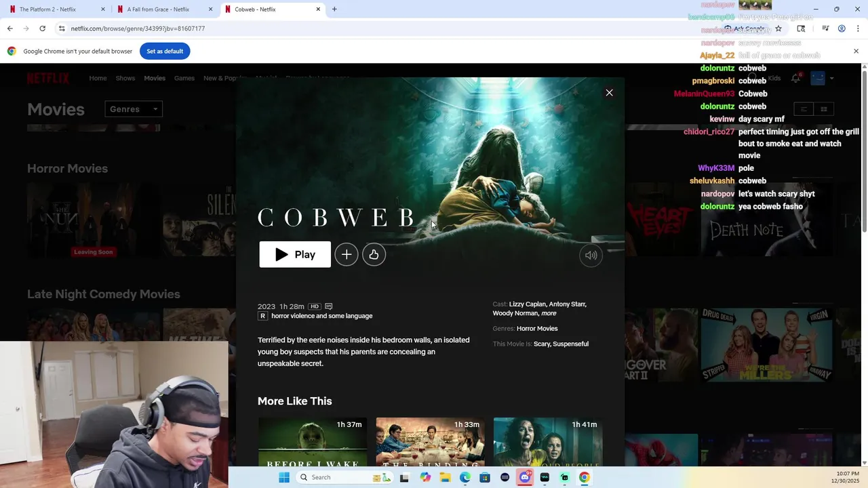Open the Shows menu item
The height and width of the screenshot is (488, 868).
click(125, 78)
